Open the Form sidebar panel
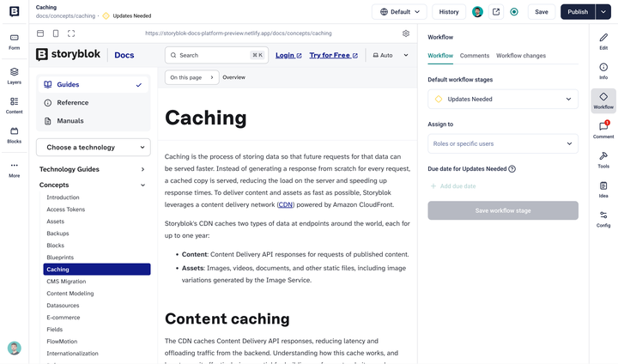This screenshot has width=618, height=364. click(15, 41)
